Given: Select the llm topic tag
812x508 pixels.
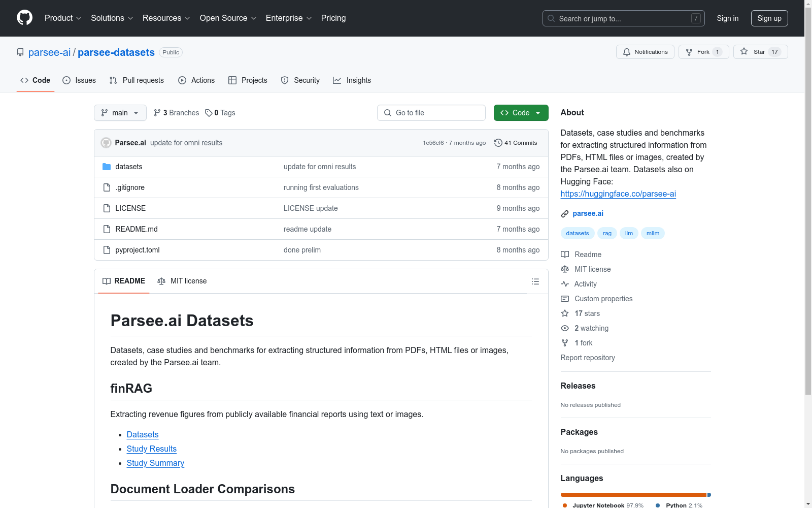Looking at the screenshot, I should click(x=629, y=233).
